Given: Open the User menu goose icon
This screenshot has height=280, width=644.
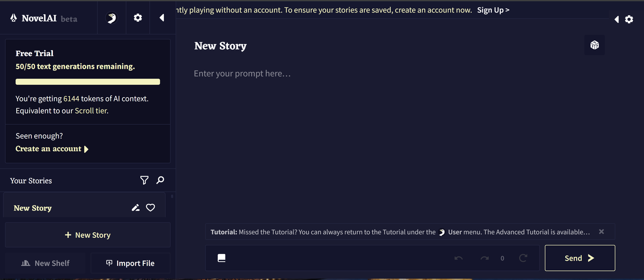Looking at the screenshot, I should [x=111, y=18].
